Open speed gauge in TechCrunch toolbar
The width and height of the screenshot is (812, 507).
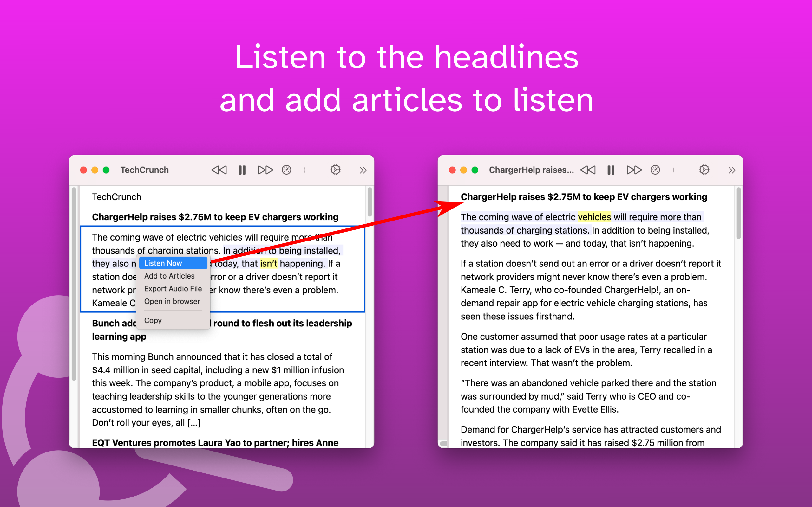286,170
